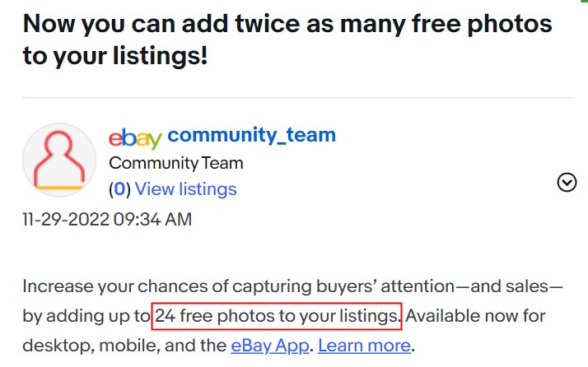Click the eBay logo beside community_team
The image size is (588, 367).
point(135,138)
